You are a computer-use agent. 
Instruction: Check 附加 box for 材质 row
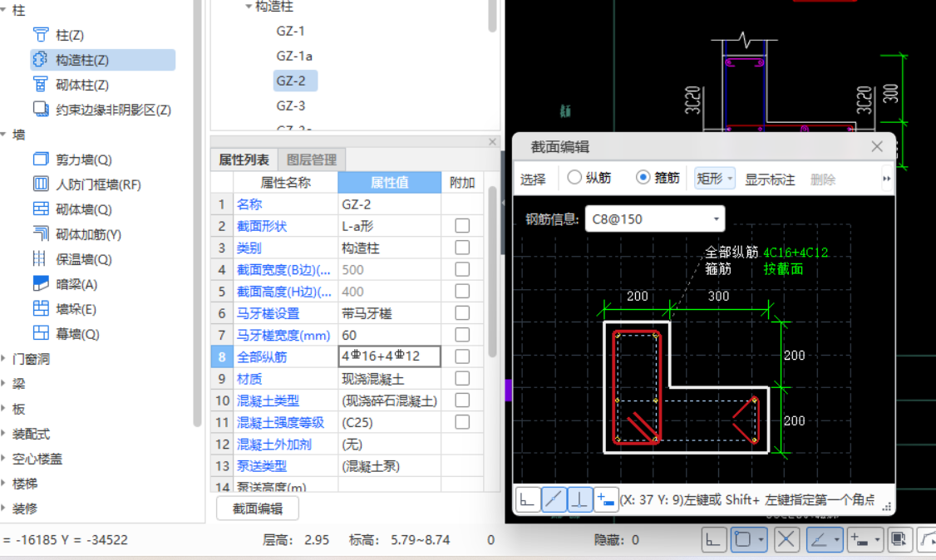(x=462, y=378)
